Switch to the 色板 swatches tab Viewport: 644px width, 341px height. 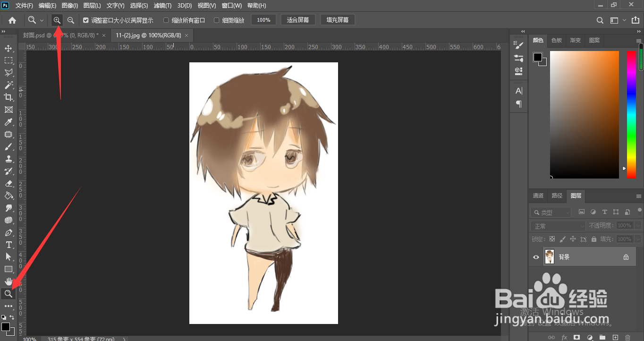pos(557,40)
